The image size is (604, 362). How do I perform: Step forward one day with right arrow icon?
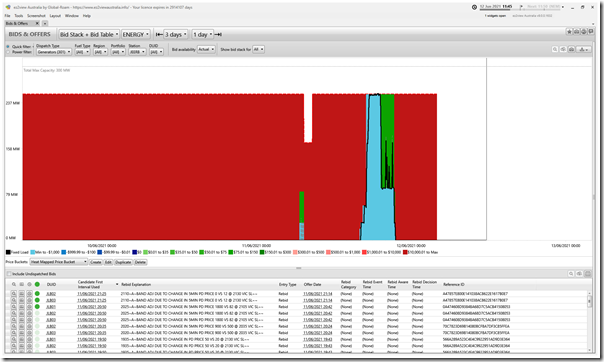(218, 34)
